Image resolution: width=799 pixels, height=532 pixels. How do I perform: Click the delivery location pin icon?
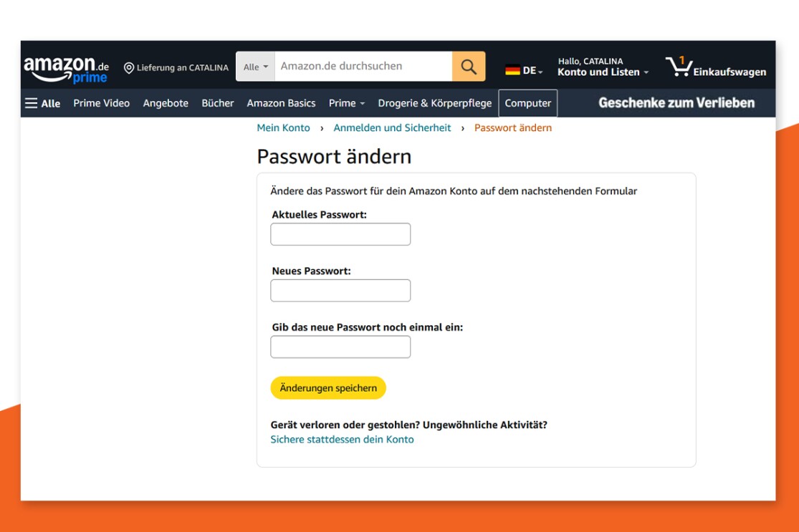tap(129, 68)
